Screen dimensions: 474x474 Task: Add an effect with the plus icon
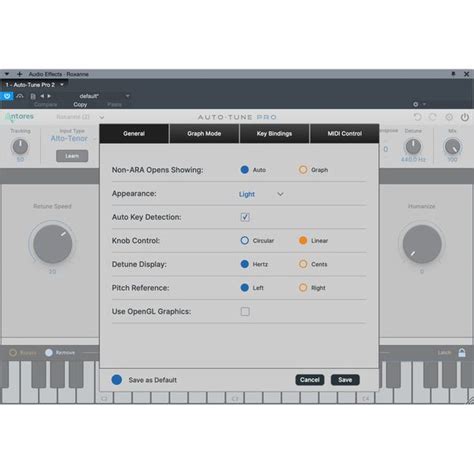pyautogui.click(x=19, y=74)
